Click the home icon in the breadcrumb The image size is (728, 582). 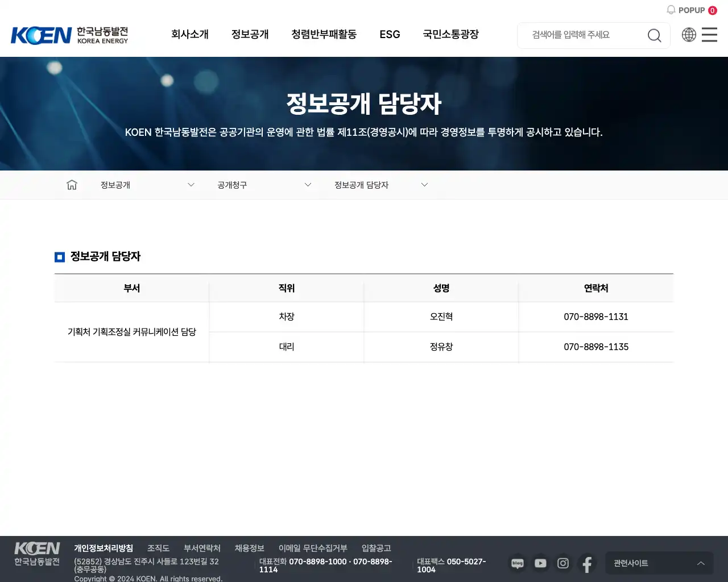72,184
